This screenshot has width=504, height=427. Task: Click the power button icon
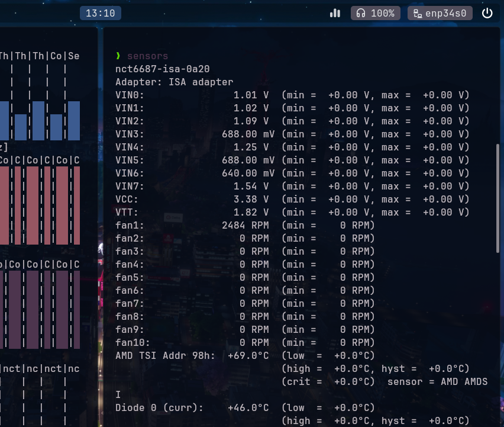coord(487,13)
